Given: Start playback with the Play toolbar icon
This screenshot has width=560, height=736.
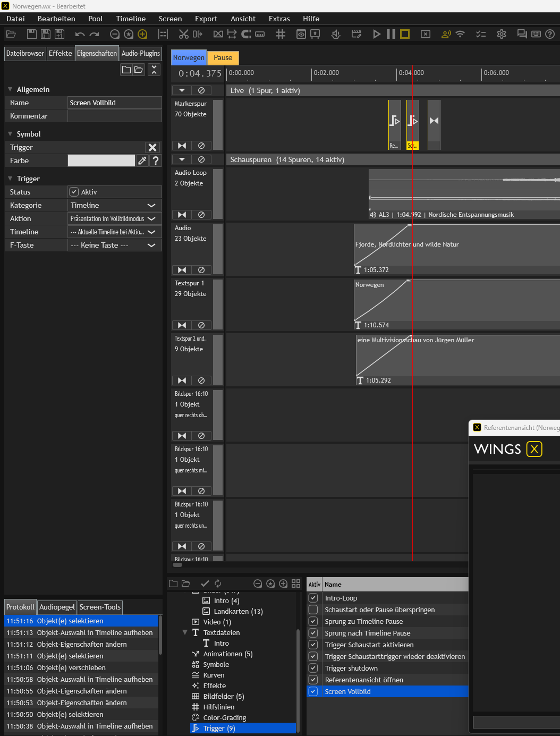Looking at the screenshot, I should point(377,34).
